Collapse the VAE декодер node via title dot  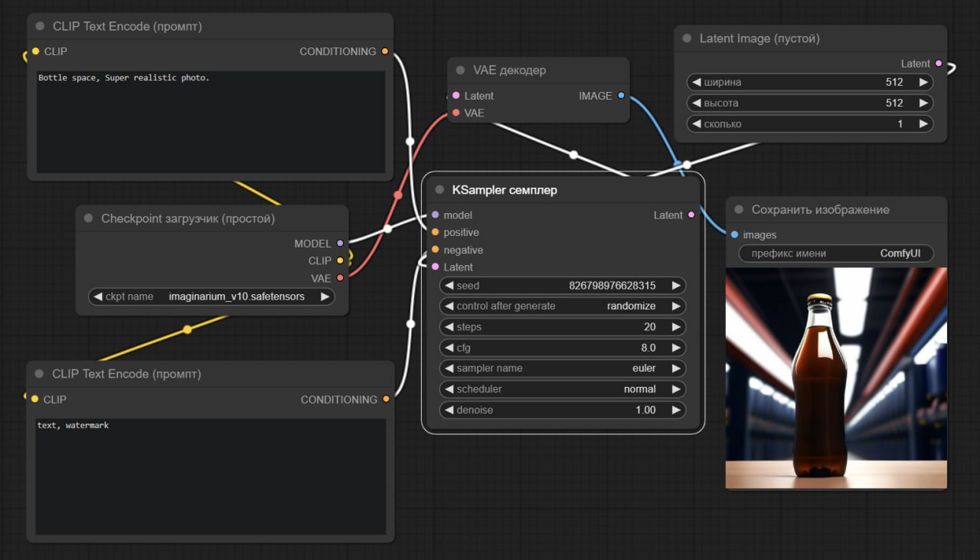tap(460, 70)
